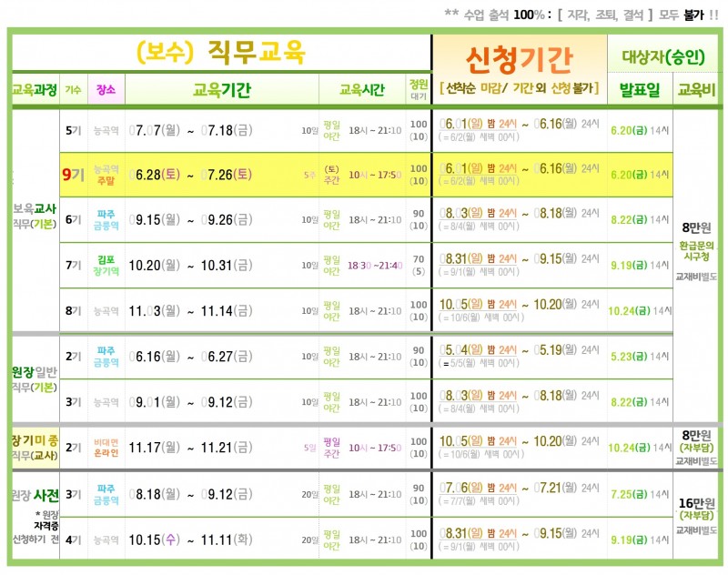Click the 원장 사전 course label
Viewport: 728px width, 575px height.
pos(35,495)
